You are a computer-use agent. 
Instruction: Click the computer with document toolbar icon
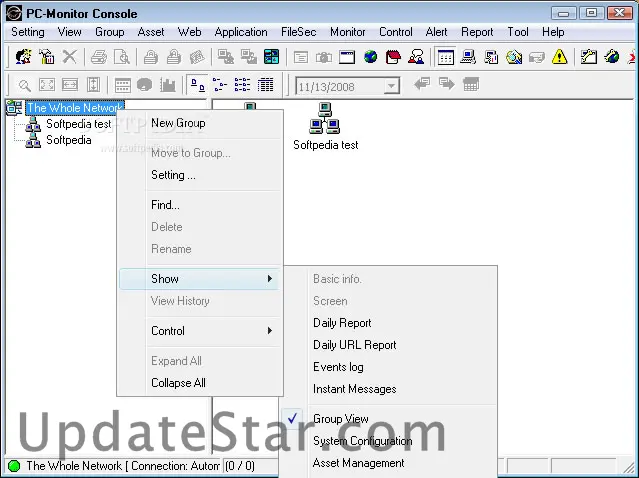pos(491,57)
